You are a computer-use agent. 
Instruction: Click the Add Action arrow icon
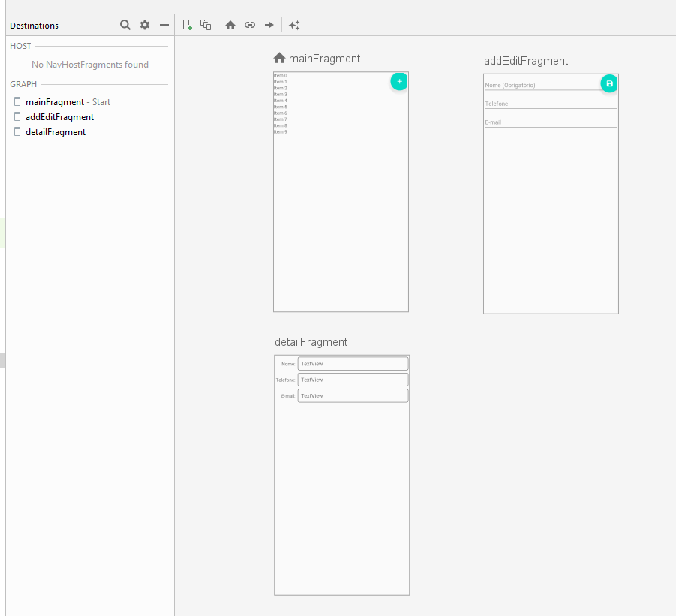click(269, 25)
